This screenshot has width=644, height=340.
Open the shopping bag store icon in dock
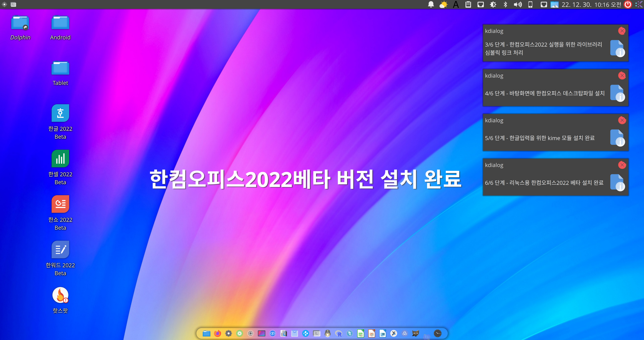pos(295,334)
